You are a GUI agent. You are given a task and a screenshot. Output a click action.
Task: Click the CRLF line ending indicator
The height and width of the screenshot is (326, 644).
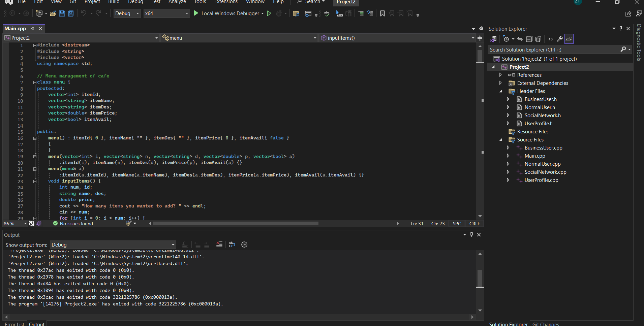click(x=474, y=224)
